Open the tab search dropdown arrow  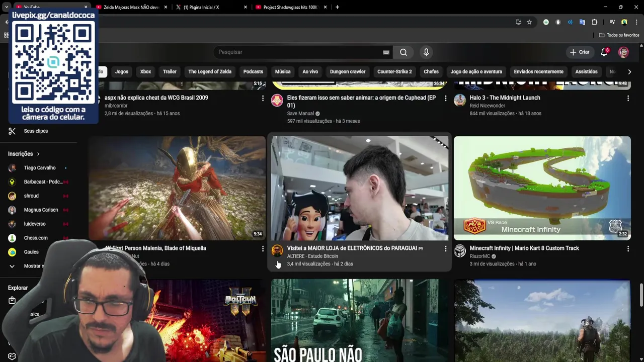[x=6, y=7]
